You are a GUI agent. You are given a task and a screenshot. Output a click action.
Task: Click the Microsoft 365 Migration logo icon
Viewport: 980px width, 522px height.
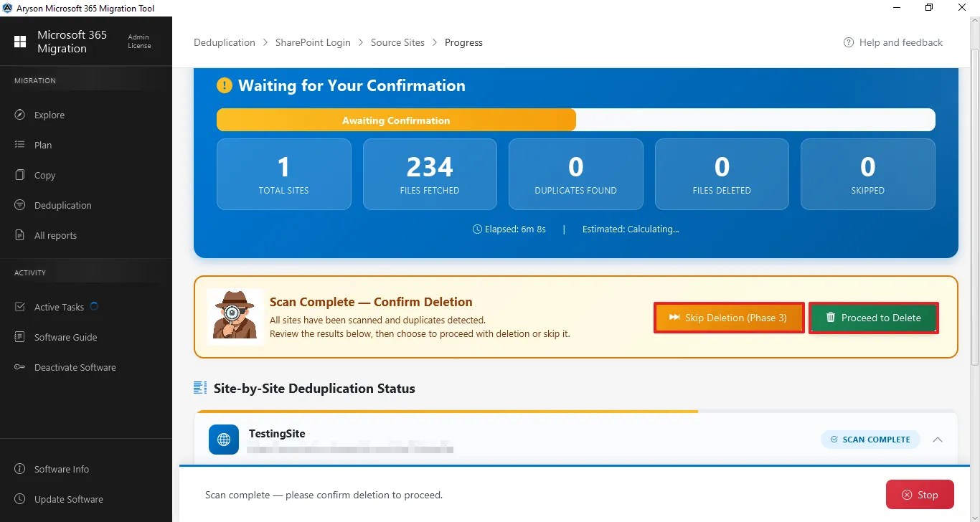click(20, 42)
